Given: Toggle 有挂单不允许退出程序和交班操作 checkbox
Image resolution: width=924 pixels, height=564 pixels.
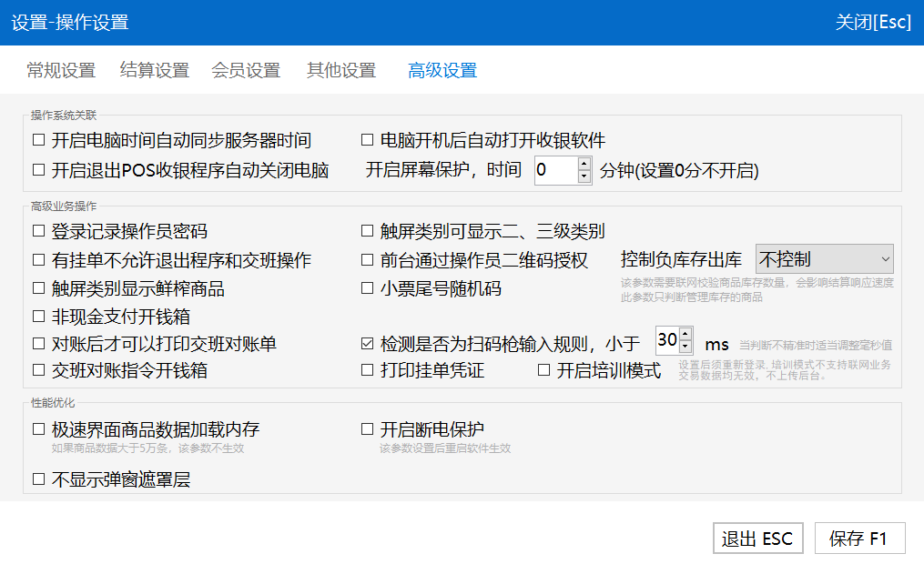Looking at the screenshot, I should click(x=39, y=259).
